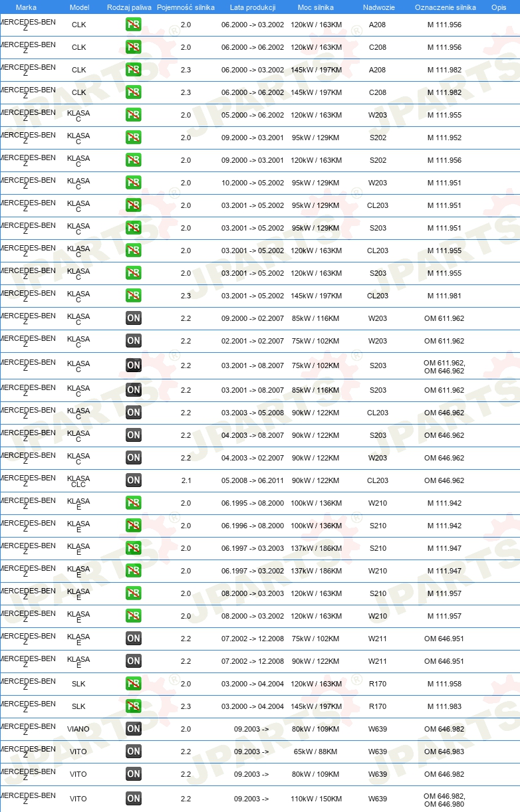
Task: Click the Rodzaj paliwa column header
Action: [x=129, y=7]
